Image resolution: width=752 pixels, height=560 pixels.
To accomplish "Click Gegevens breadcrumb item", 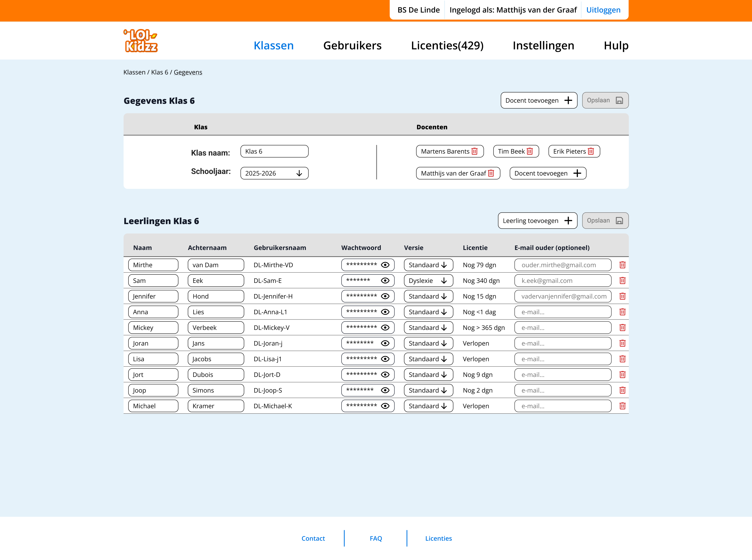I will pos(188,72).
